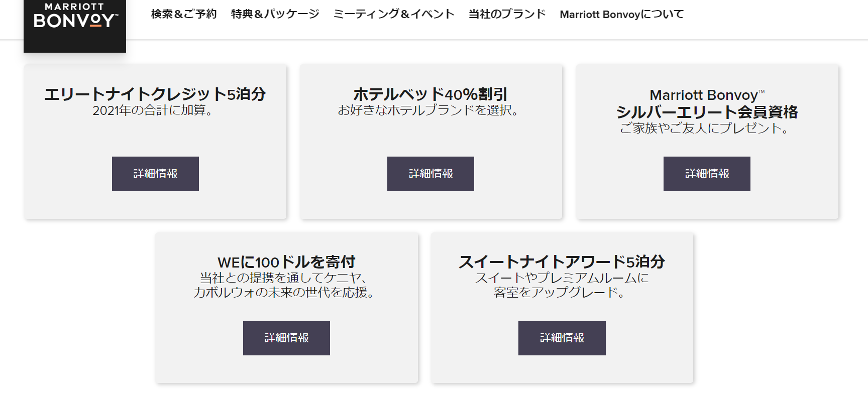Viewport: 868px width, 393px height.
Task: Click 詳細情報 under シルバーエリート会員資格
Action: pos(707,174)
